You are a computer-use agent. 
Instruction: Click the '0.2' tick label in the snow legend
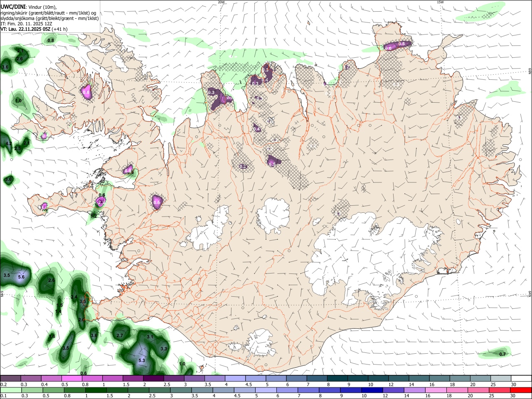tap(3, 384)
